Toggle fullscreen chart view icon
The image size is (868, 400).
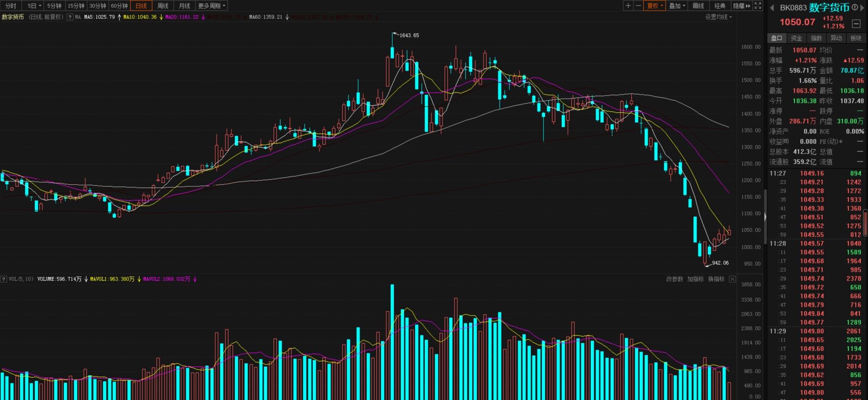tap(758, 6)
